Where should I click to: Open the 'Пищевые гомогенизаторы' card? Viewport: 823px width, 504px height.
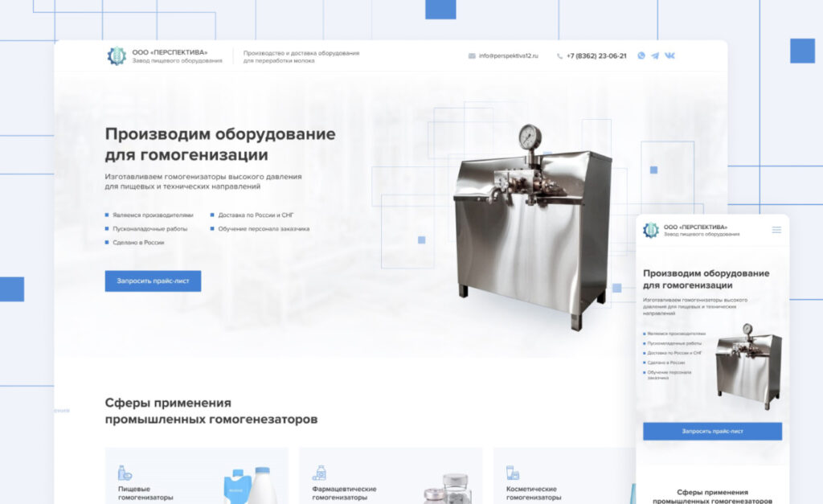tap(196, 476)
